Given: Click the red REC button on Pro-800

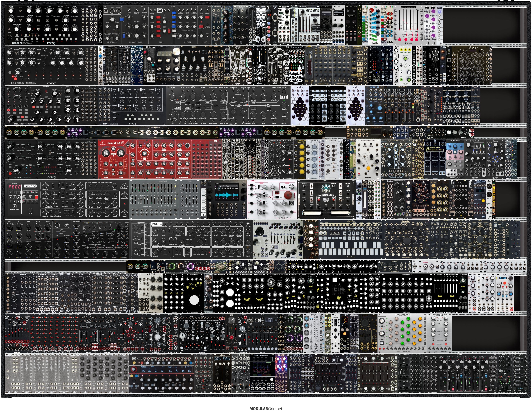Looking at the screenshot, I should [x=36, y=197].
